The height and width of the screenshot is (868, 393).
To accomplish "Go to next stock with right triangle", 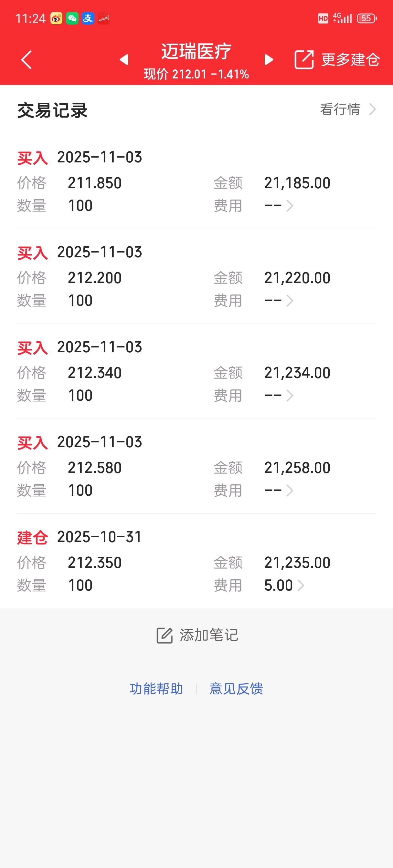I will [x=269, y=60].
